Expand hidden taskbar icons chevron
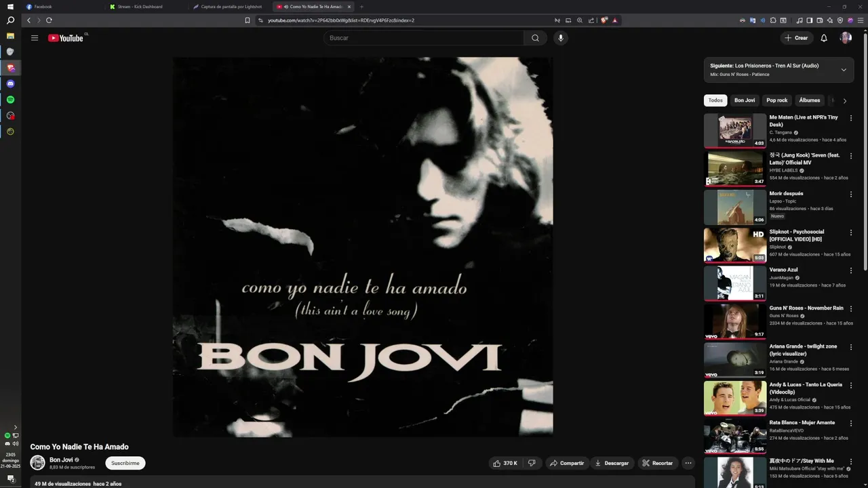The width and height of the screenshot is (868, 488). pos(16,427)
